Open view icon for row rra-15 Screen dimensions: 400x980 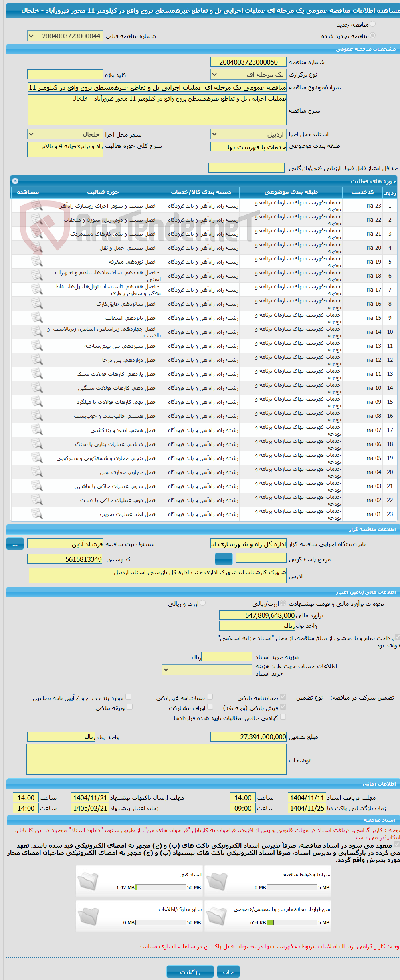[37, 318]
